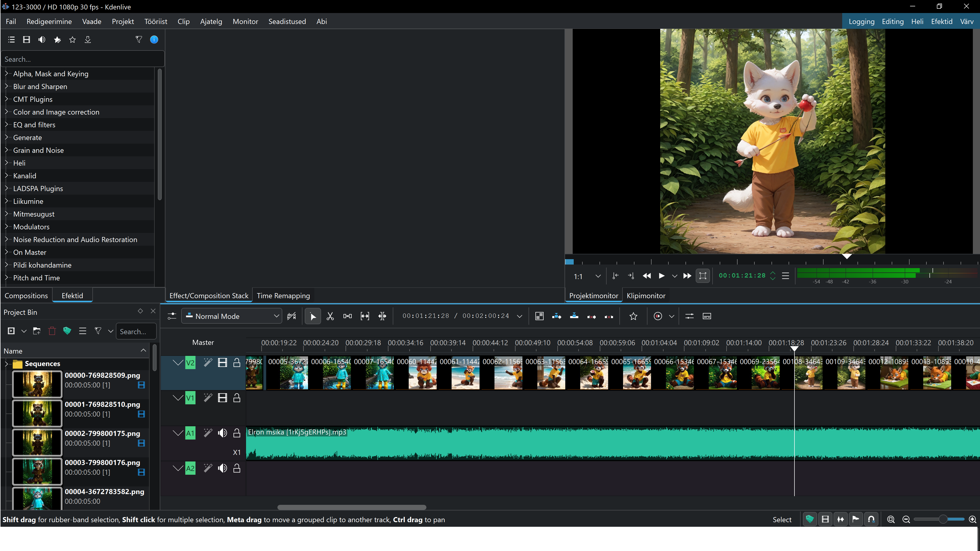
Task: Expand the Blur and Sharpen category
Action: pyautogui.click(x=6, y=86)
